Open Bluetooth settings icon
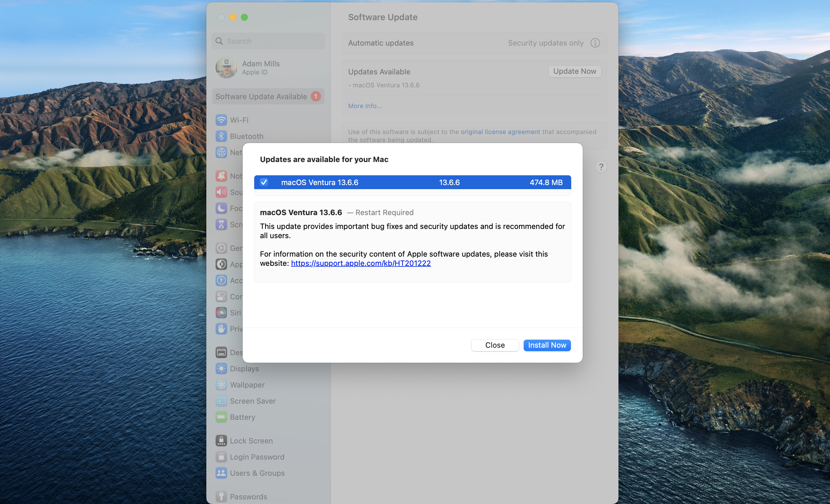The width and height of the screenshot is (830, 504). coord(221,136)
